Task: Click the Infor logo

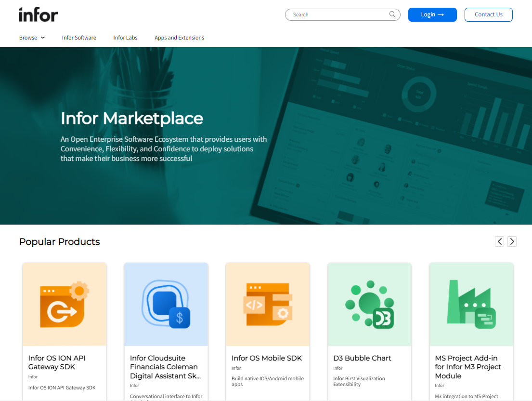Action: coord(39,14)
